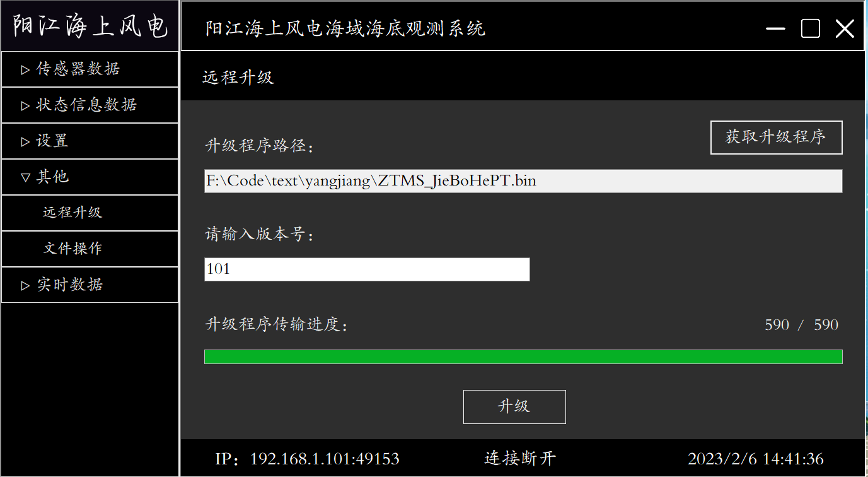Select the 传感器数据 menu entry
868x477 pixels.
point(90,69)
